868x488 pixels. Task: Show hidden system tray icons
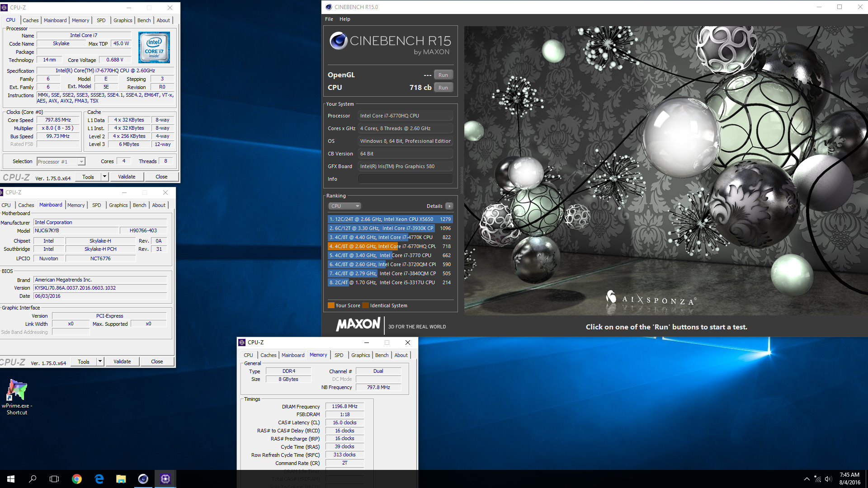click(807, 479)
